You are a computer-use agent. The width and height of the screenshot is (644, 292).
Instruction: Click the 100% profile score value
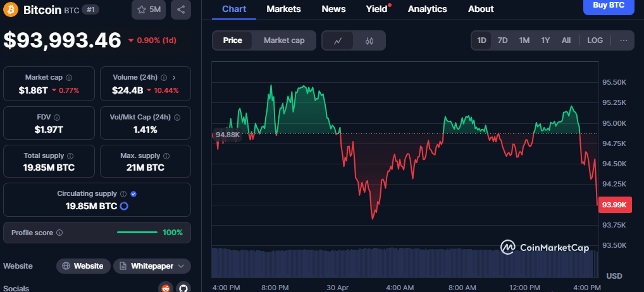pyautogui.click(x=173, y=233)
